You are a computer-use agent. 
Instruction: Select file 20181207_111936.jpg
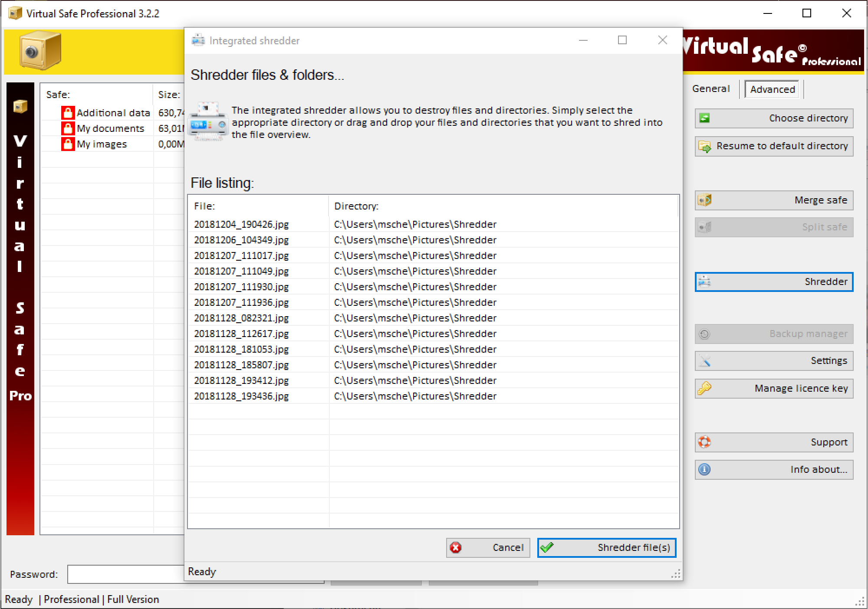click(x=241, y=302)
